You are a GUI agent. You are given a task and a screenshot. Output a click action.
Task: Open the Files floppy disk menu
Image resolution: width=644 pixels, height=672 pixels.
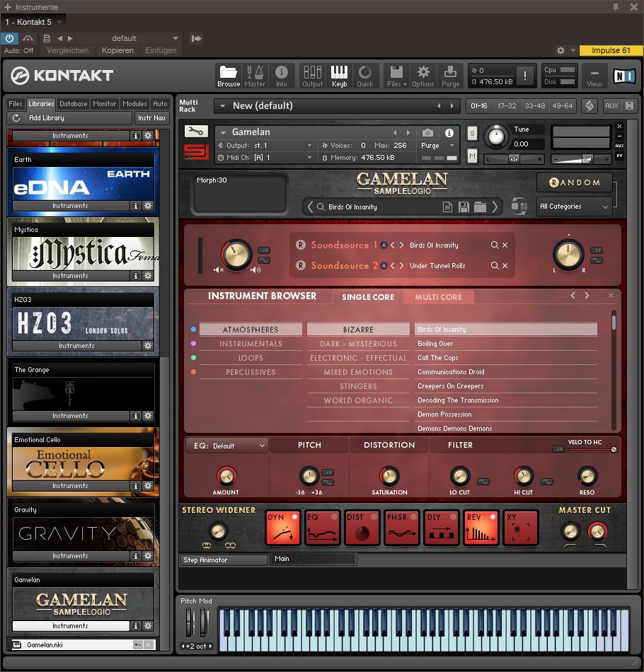pos(396,76)
